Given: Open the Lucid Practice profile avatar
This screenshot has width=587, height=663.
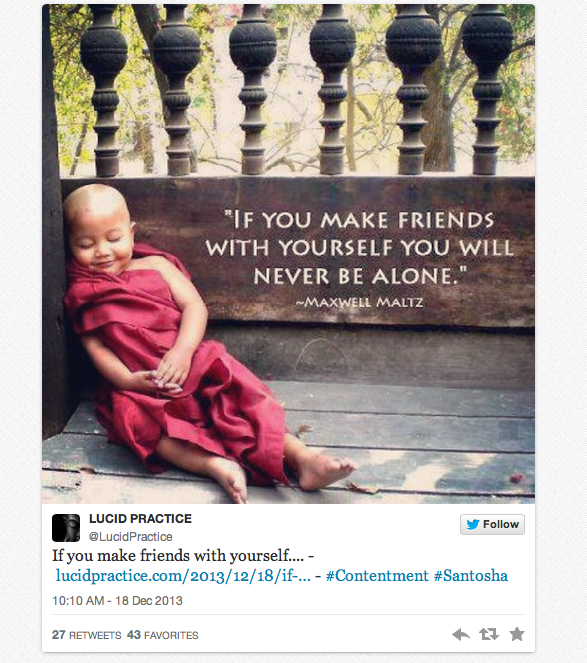Looking at the screenshot, I should point(66,528).
